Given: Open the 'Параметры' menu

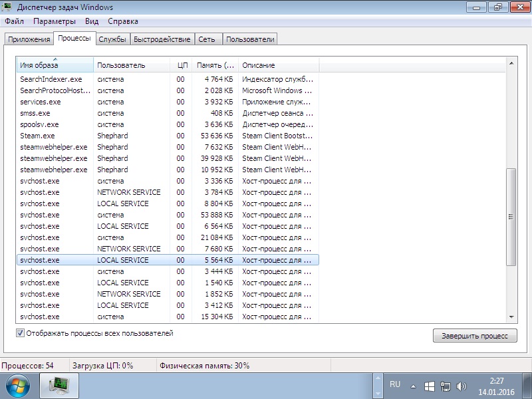Looking at the screenshot, I should pyautogui.click(x=55, y=21).
